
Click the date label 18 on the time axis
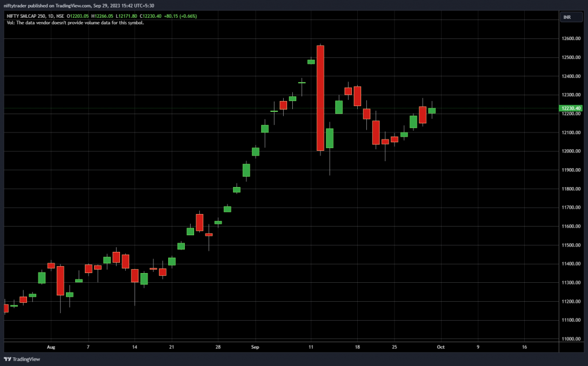[x=357, y=347]
